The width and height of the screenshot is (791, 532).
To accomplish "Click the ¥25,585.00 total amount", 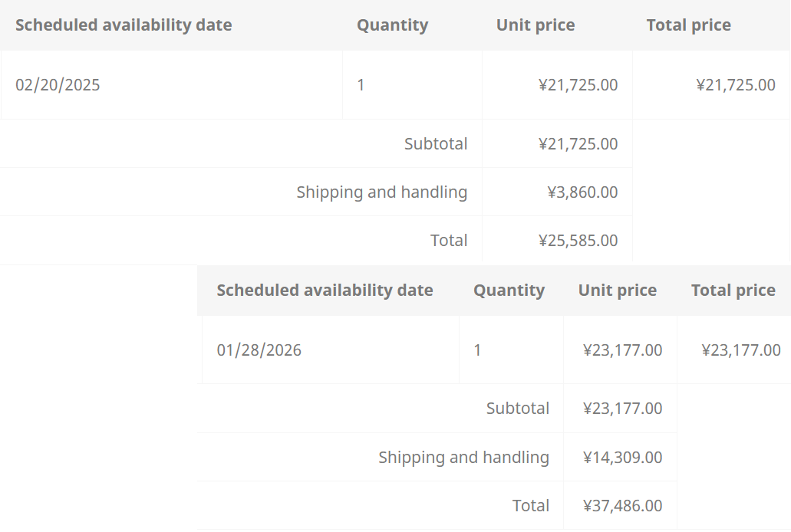I will [x=578, y=241].
